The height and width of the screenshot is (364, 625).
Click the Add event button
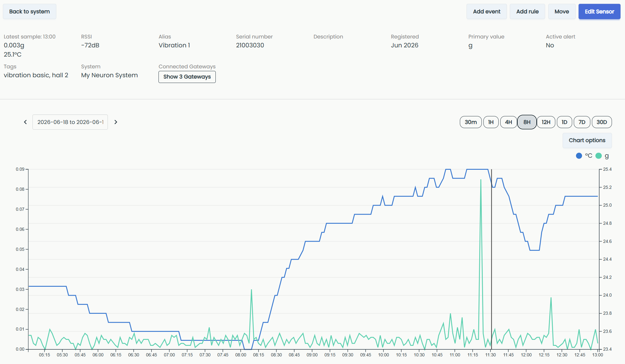click(487, 11)
